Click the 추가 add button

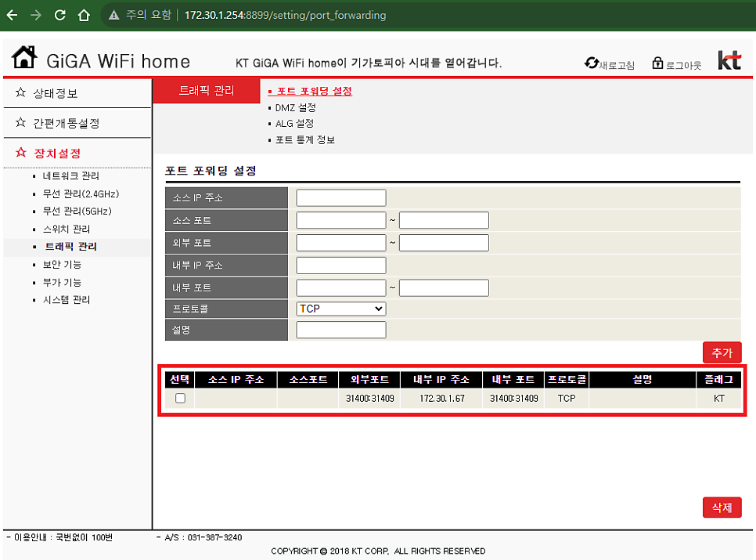pos(722,352)
